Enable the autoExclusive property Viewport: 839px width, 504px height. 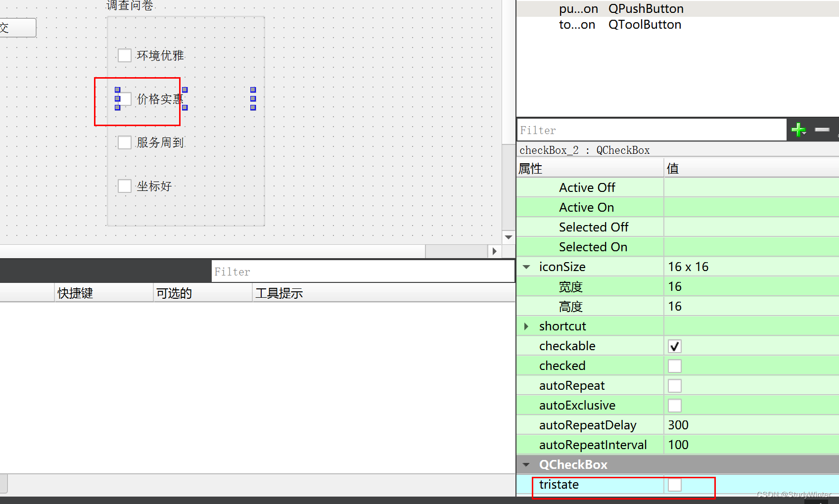pos(675,406)
